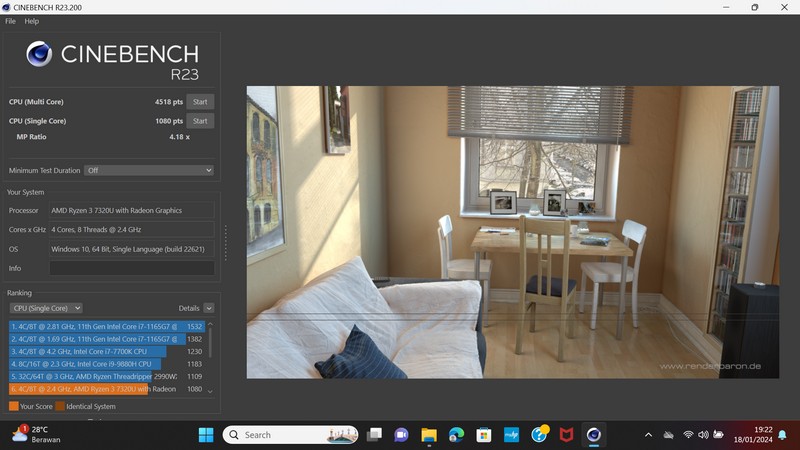Screen dimensions: 800x450
Task: Open File Explorer from the taskbar
Action: coord(429,434)
